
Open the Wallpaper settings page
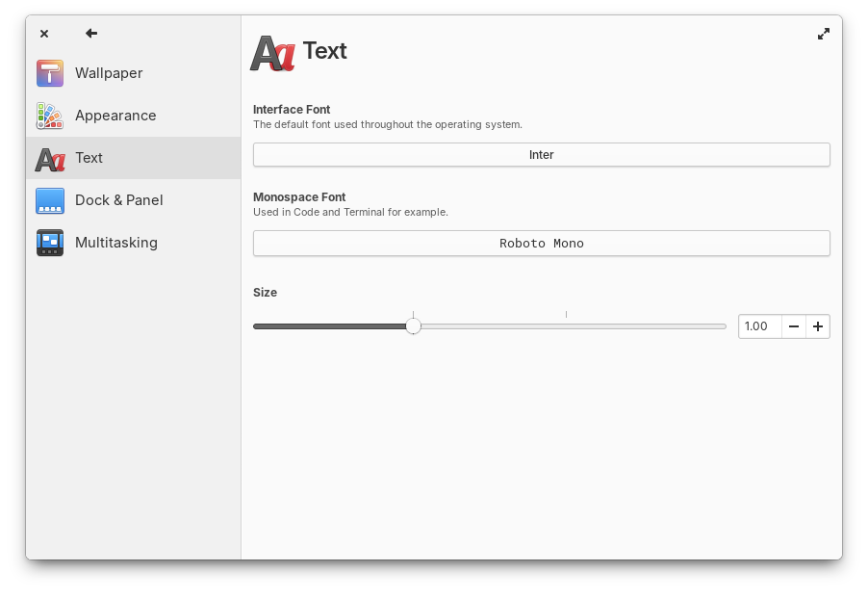pos(109,73)
